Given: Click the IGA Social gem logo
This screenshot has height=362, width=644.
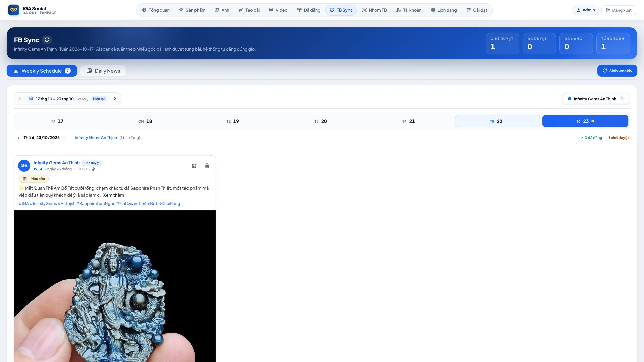Looking at the screenshot, I should click(x=14, y=10).
